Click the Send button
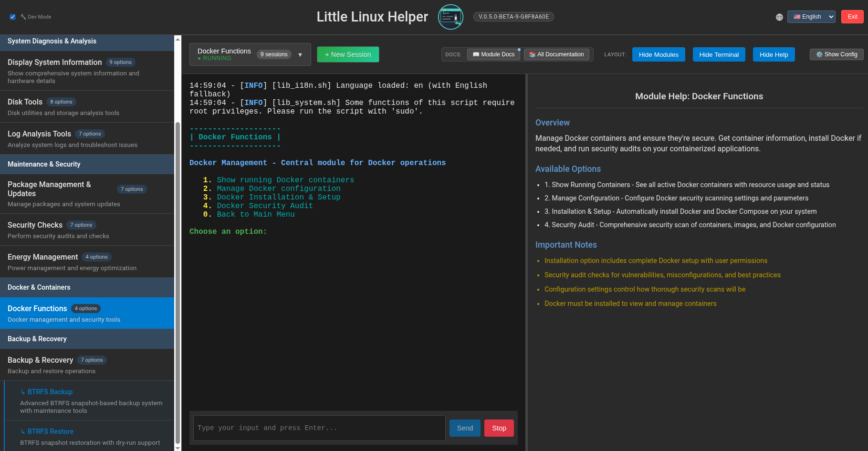Image resolution: width=868 pixels, height=451 pixels. (x=465, y=428)
